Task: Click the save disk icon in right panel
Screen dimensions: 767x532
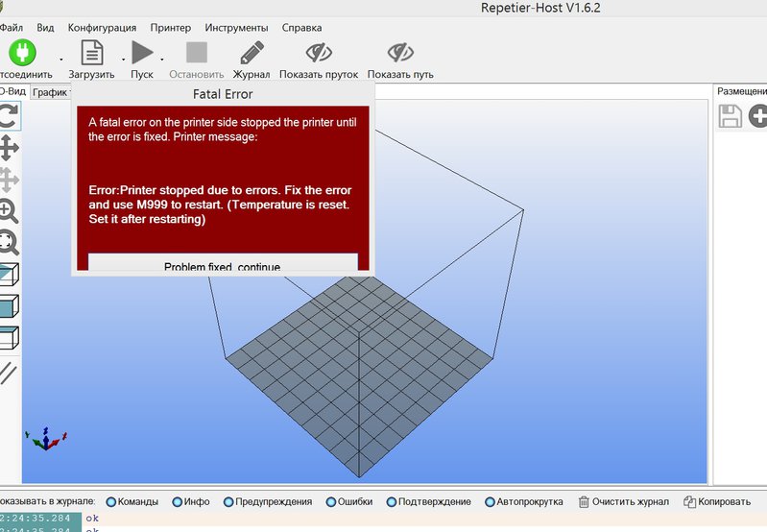Action: coord(730,116)
